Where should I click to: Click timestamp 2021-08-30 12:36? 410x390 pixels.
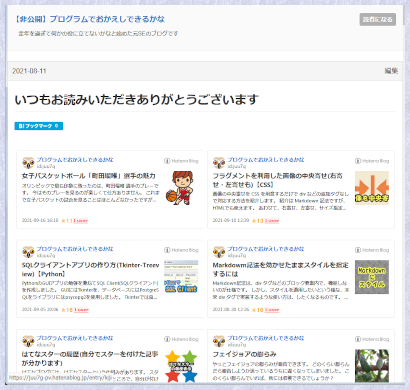coord(231,309)
